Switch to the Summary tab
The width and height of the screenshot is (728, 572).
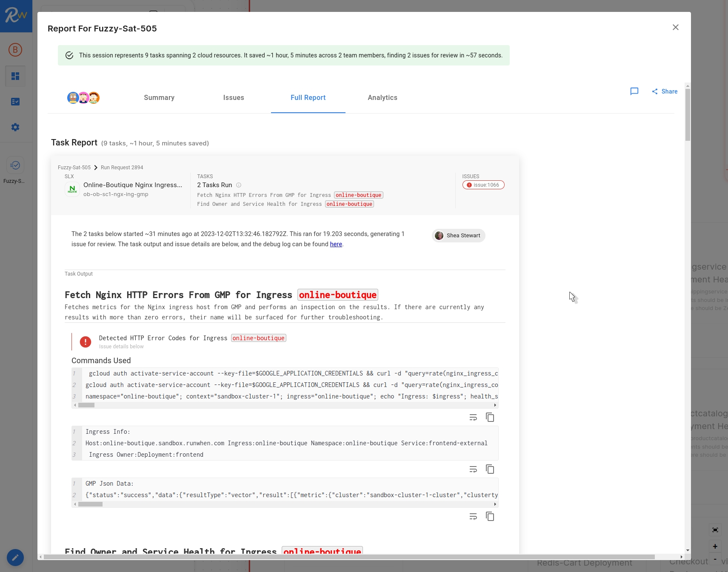pos(159,98)
